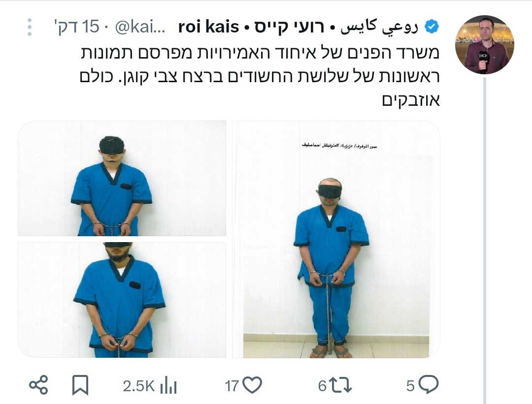
Task: Retweet using the repost arrows icon
Action: [x=341, y=385]
